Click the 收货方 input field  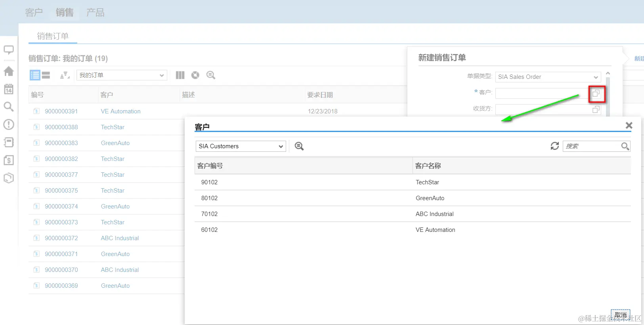coord(542,109)
